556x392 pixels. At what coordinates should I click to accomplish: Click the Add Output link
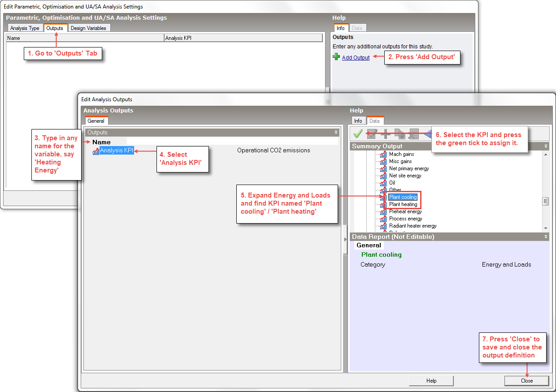(x=356, y=57)
